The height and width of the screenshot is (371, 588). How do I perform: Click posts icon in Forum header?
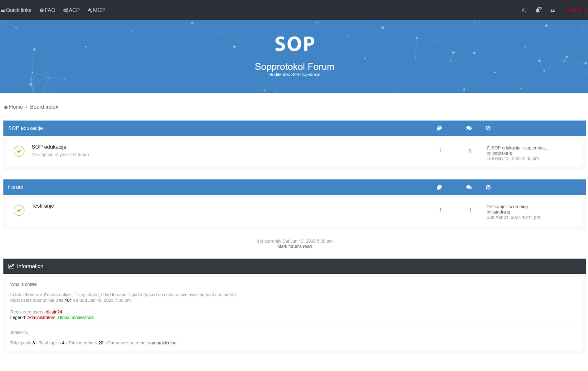click(x=469, y=187)
